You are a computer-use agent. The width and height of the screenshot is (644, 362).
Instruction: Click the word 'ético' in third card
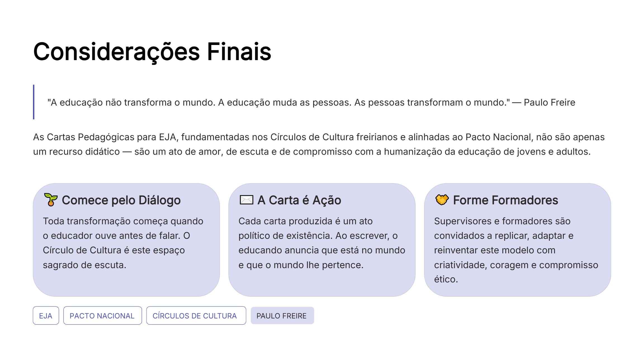click(x=446, y=279)
